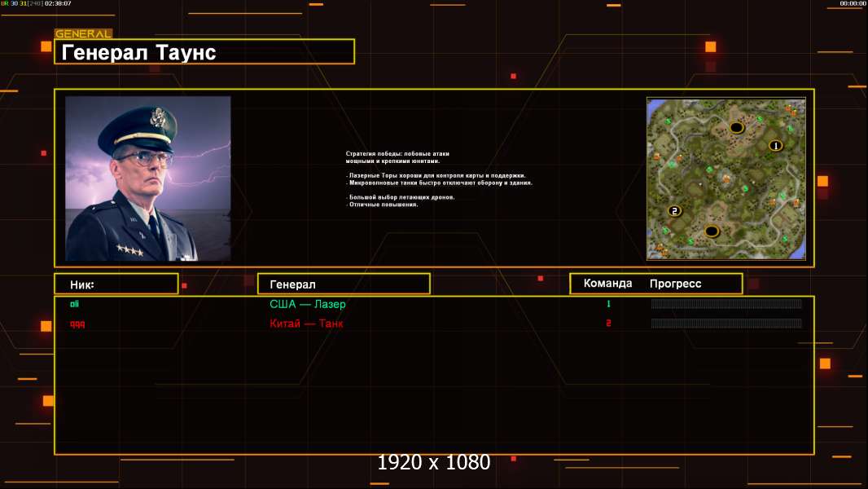Click start position 1 marker on minimap
Image resolution: width=868 pixels, height=489 pixels.
pyautogui.click(x=775, y=146)
